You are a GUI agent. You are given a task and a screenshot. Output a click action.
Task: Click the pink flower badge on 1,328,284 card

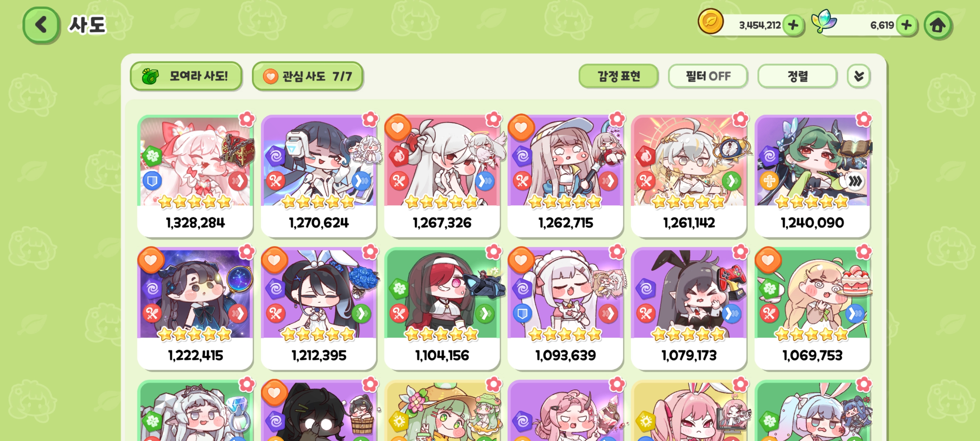[246, 119]
